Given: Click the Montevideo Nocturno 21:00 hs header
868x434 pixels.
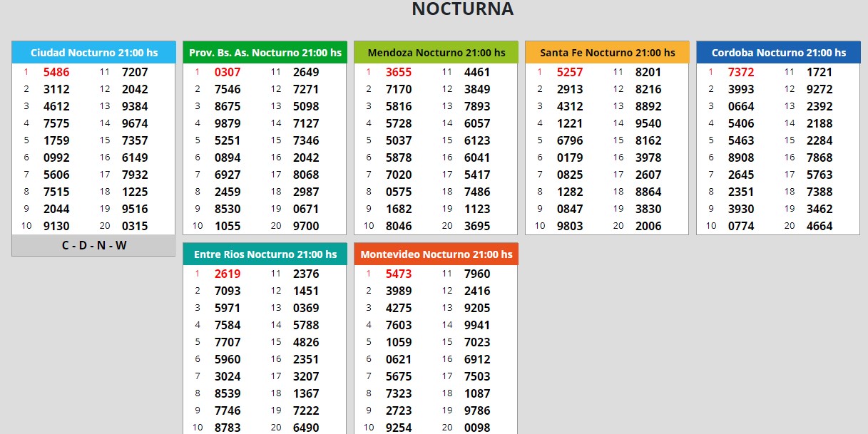Looking at the screenshot, I should coord(436,254).
